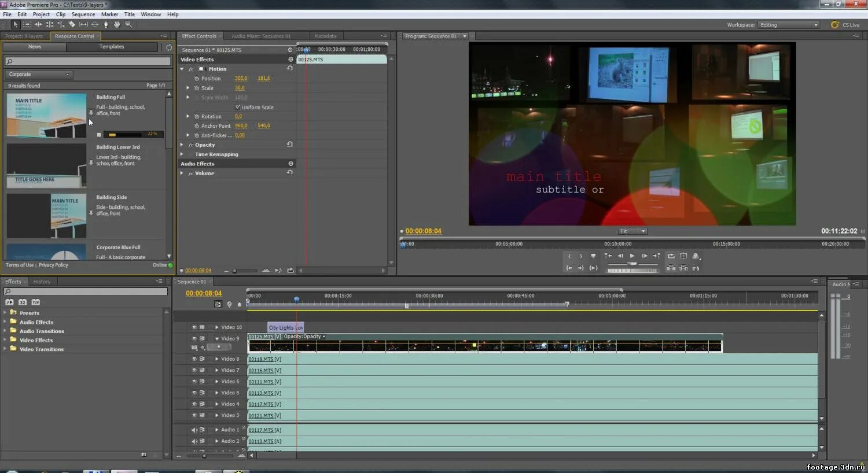Open the Terms of Use link
Image resolution: width=868 pixels, height=473 pixels.
pos(20,265)
